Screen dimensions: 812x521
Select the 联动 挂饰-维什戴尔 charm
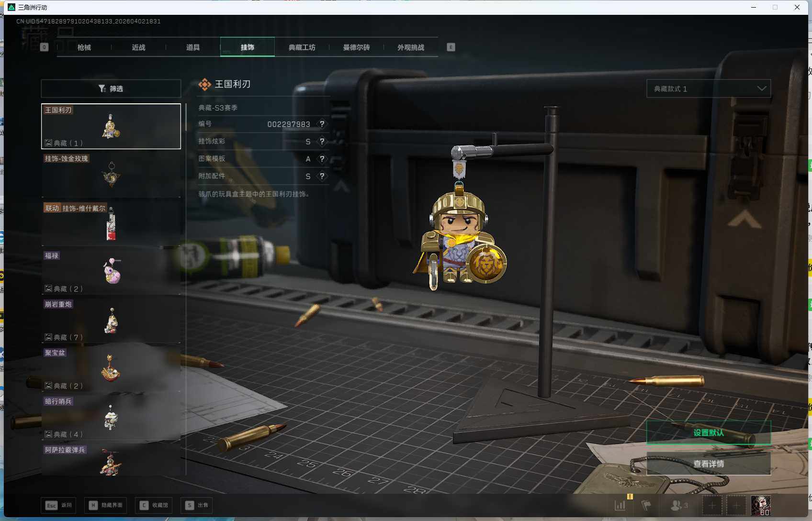(111, 223)
